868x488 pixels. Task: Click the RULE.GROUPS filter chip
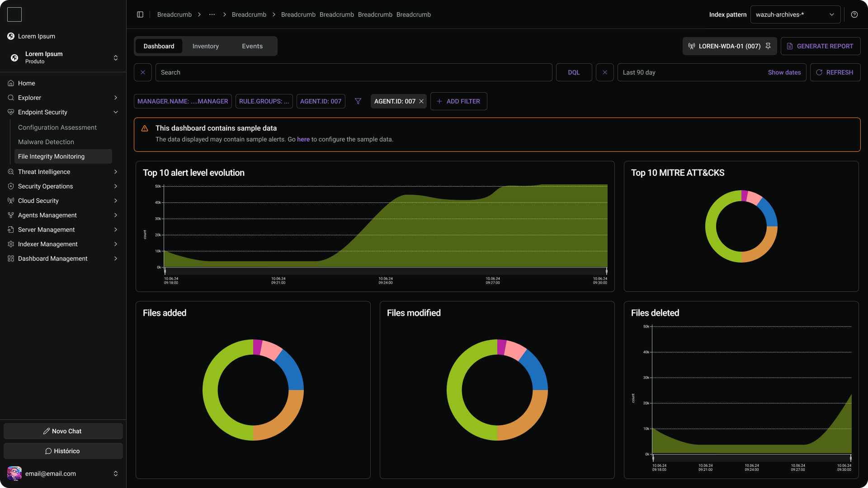pos(264,101)
